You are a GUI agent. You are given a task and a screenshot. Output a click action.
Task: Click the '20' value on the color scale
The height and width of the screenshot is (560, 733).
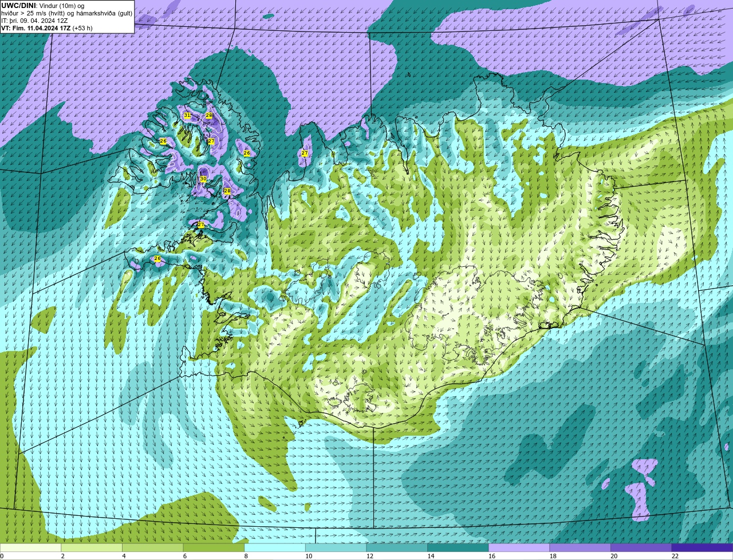[x=614, y=556]
